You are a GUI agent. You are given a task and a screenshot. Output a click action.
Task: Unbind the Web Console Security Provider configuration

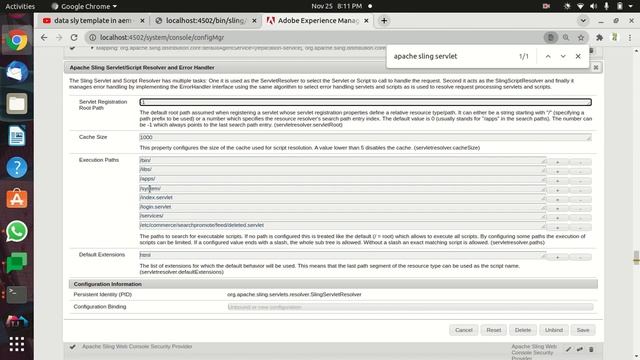click(580, 349)
